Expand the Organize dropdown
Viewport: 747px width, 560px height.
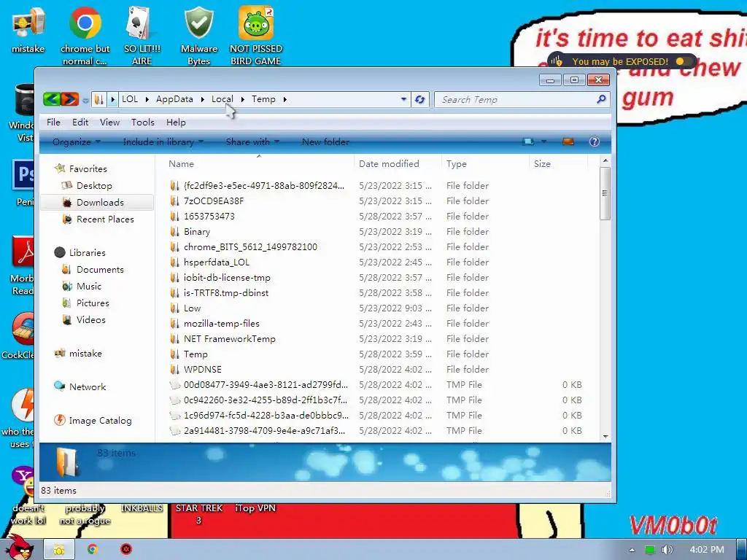coord(76,142)
